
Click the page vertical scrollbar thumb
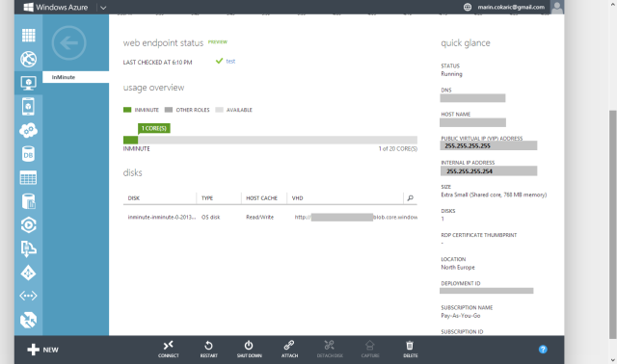613,224
